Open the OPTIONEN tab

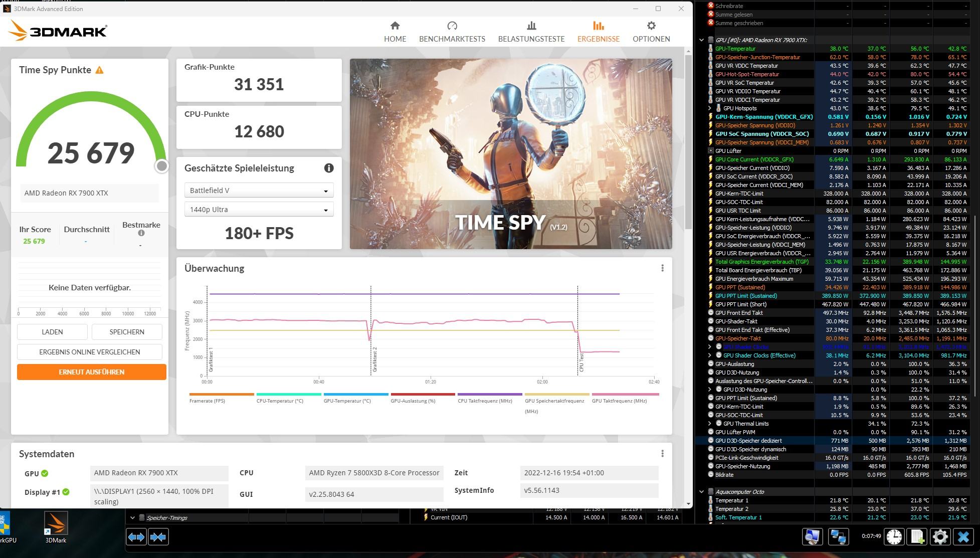(x=651, y=32)
